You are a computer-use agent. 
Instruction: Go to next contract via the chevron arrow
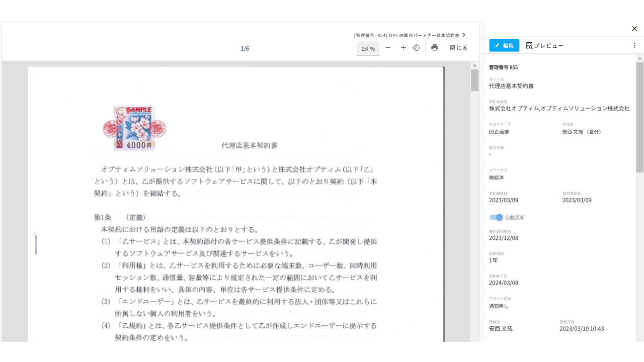464,35
